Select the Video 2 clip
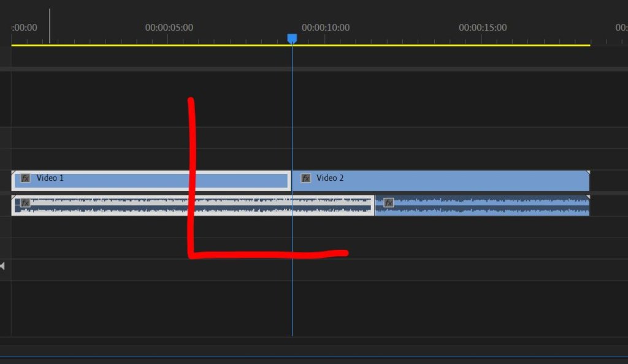Image resolution: width=628 pixels, height=364 pixels. pos(440,181)
